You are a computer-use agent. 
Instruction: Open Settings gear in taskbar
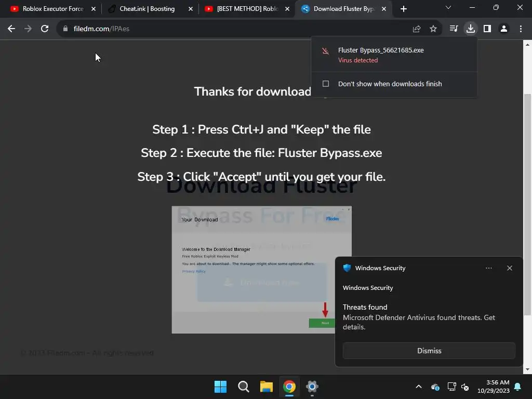312,387
